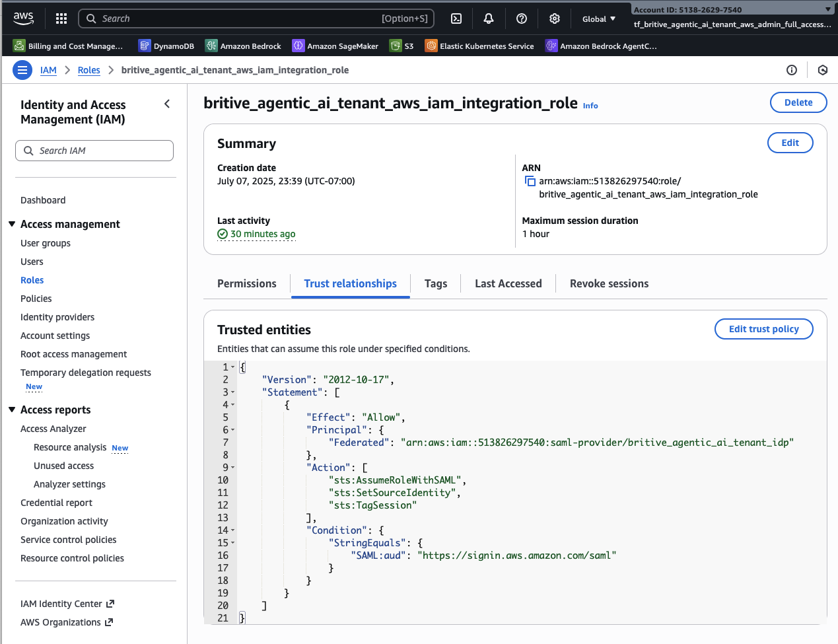
Task: Open the AWS services grid menu
Action: pyautogui.click(x=61, y=18)
